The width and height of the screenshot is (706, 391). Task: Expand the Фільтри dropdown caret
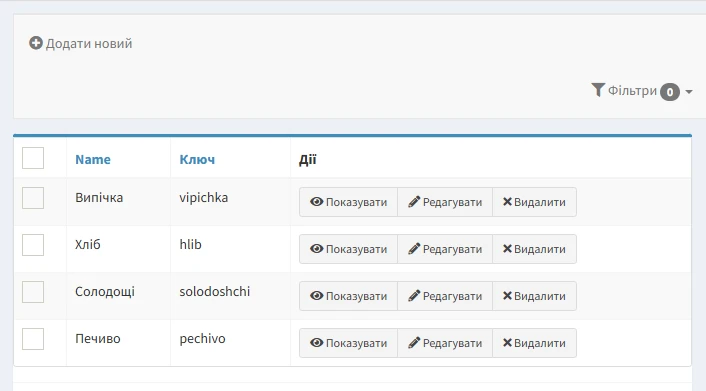[x=688, y=91]
